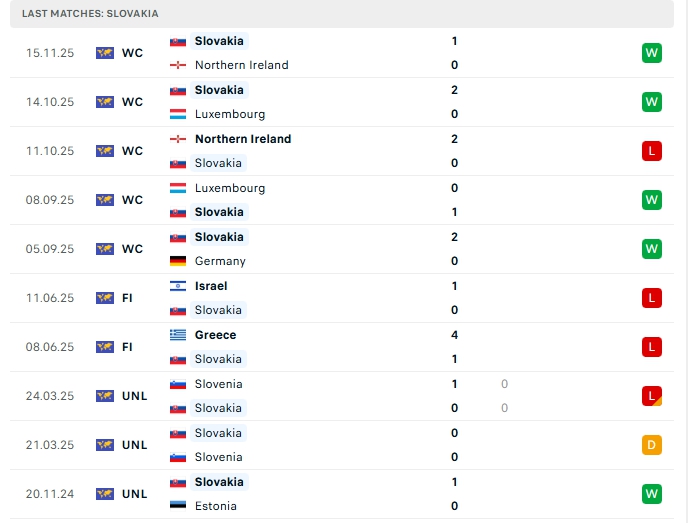This screenshot has width=688, height=523.
Task: Click the Last Matches: Slovakia header
Action: click(x=90, y=13)
